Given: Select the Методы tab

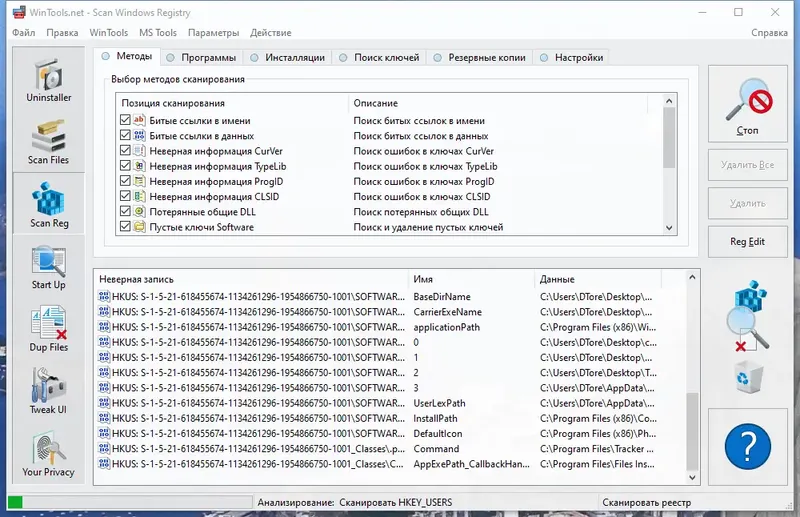Looking at the screenshot, I should pyautogui.click(x=127, y=56).
